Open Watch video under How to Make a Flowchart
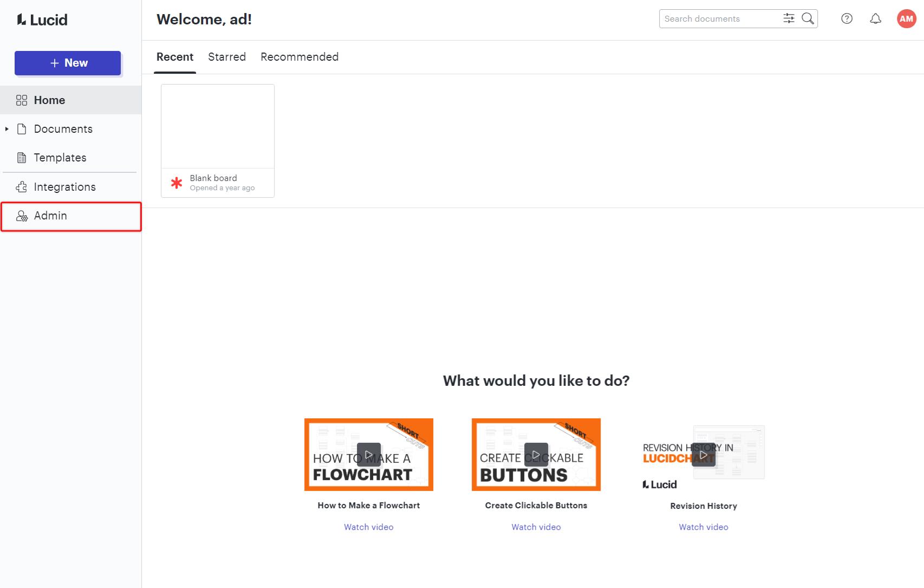Image resolution: width=924 pixels, height=588 pixels. pyautogui.click(x=368, y=526)
